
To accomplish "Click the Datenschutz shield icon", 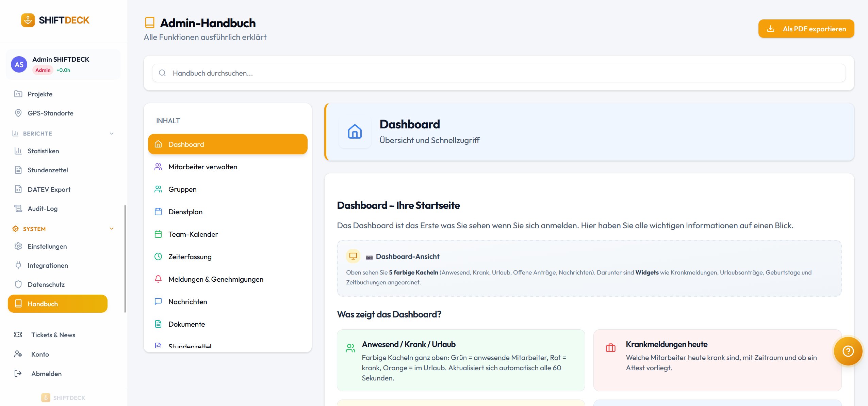I will click(18, 284).
